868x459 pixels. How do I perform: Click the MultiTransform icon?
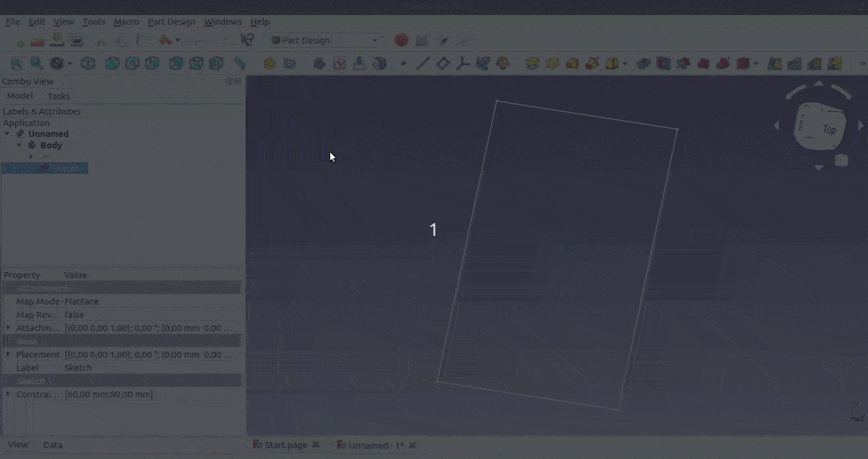coord(835,63)
